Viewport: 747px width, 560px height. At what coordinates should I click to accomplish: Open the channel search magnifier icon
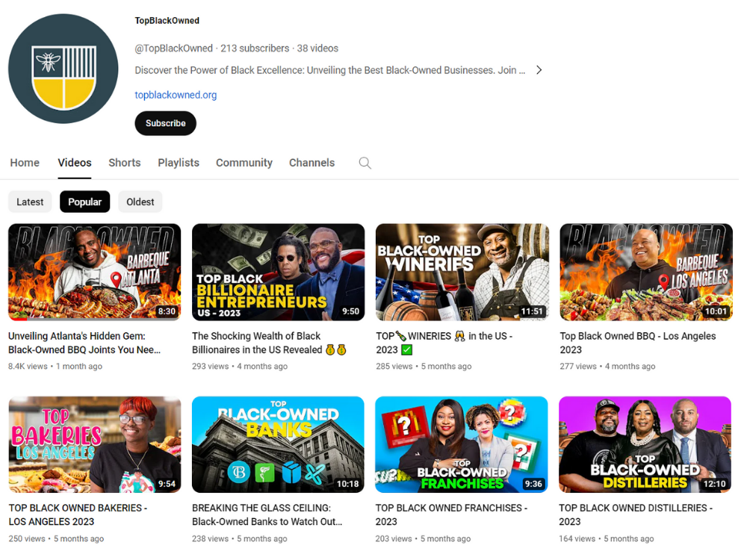tap(365, 163)
